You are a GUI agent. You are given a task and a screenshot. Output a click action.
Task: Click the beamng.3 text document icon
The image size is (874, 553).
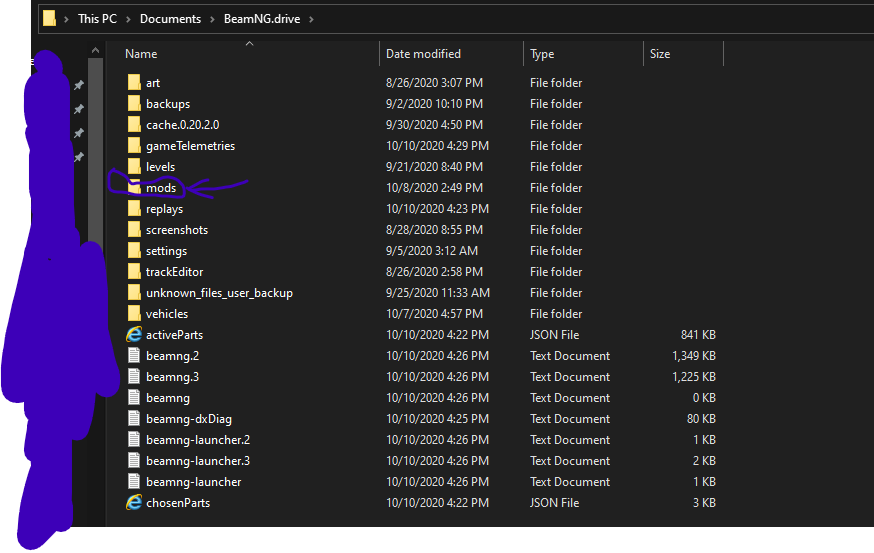[x=134, y=376]
